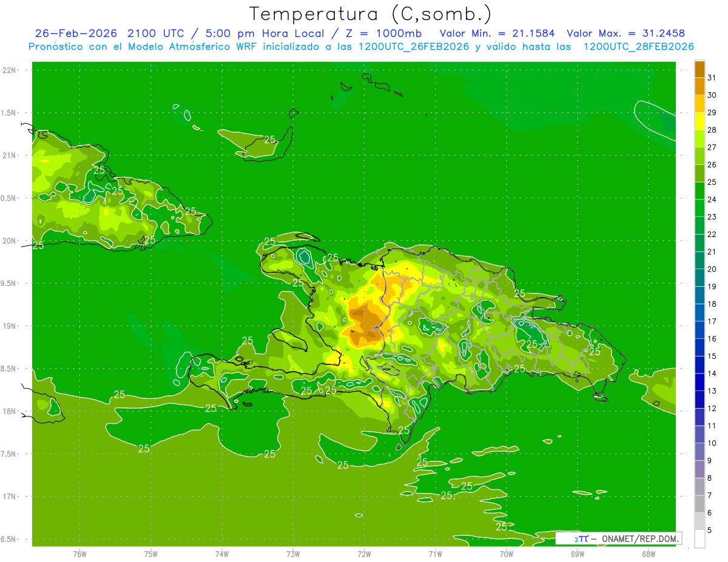Click "Valor Min. = 21.1584" text
Viewport: 728px width, 562px height.
(x=497, y=33)
